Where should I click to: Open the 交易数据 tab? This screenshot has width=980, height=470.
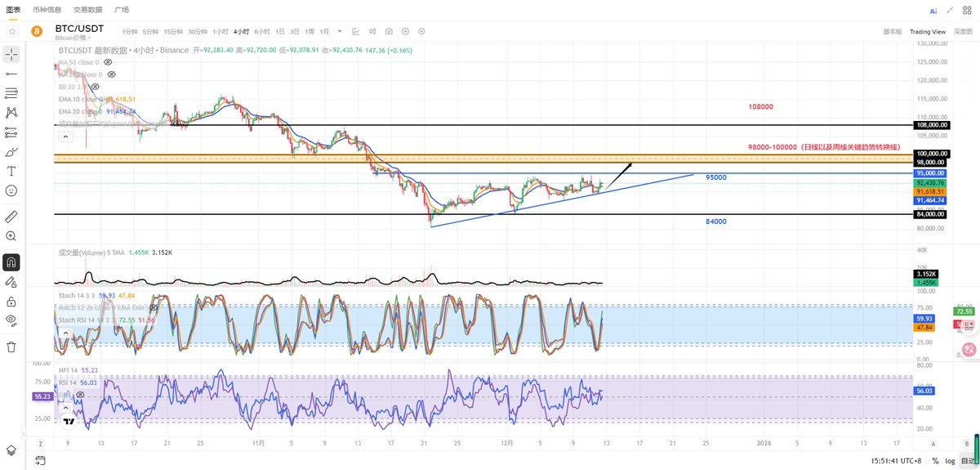(x=87, y=10)
